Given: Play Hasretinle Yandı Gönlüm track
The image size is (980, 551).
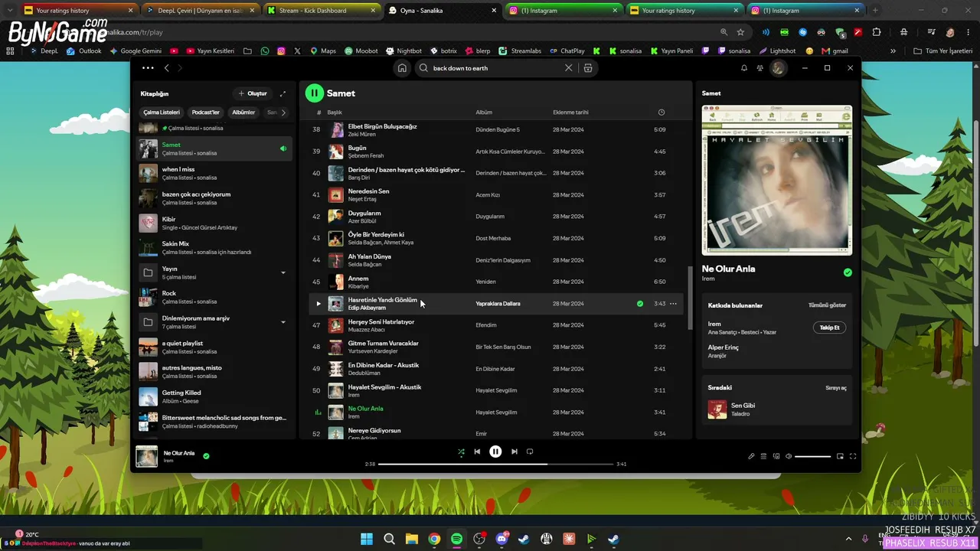Looking at the screenshot, I should point(318,304).
